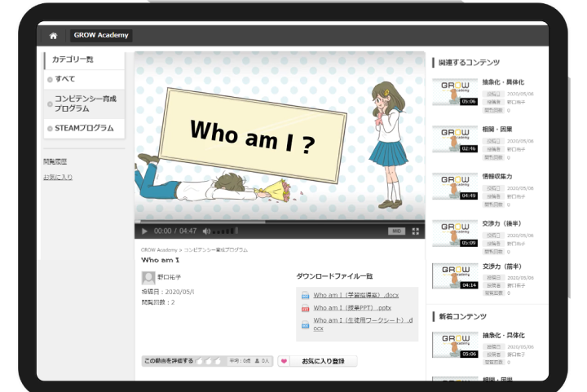Open 交渉力（前半） thumbnail 04:14
Image resolution: width=587 pixels, height=392 pixels.
pyautogui.click(x=455, y=276)
